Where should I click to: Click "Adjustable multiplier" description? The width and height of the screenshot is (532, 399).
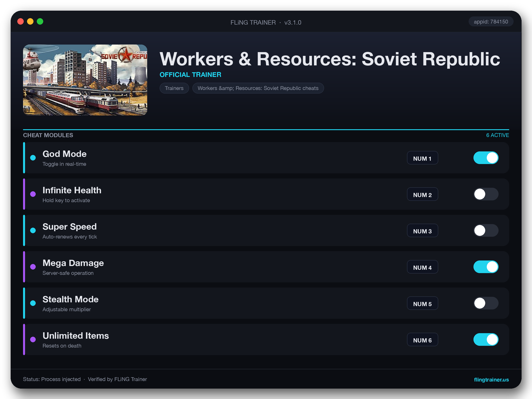coord(67,309)
